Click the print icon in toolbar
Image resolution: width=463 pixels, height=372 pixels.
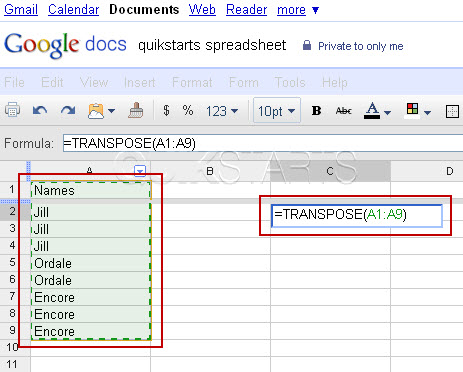pyautogui.click(x=12, y=110)
